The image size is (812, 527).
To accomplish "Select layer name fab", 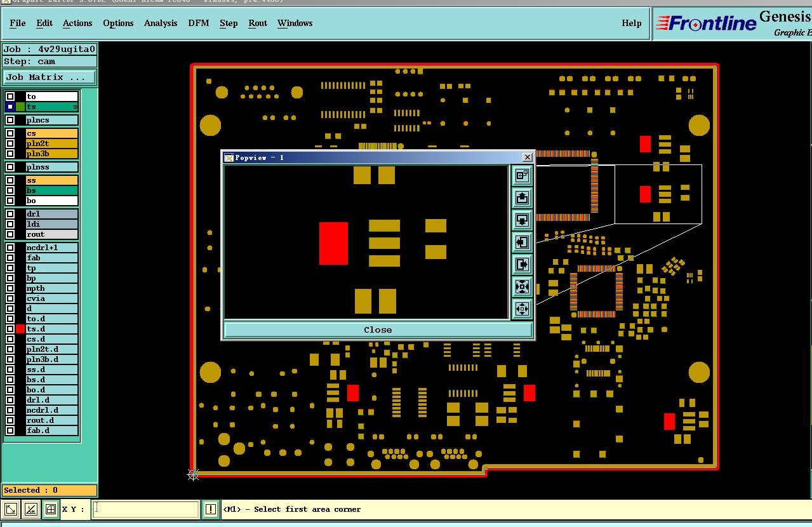I will point(52,258).
